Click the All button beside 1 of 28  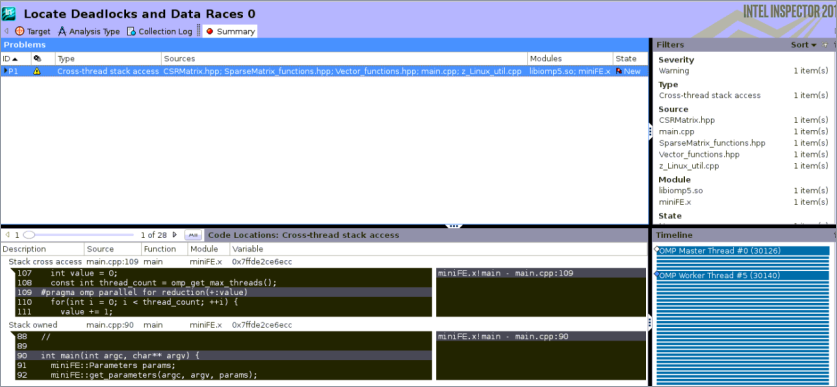click(x=193, y=235)
